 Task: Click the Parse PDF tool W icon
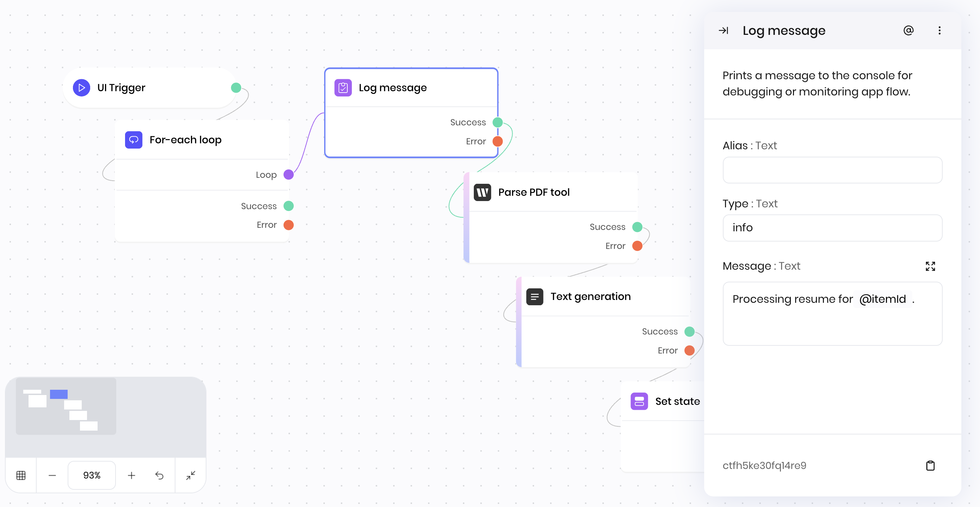coord(482,193)
